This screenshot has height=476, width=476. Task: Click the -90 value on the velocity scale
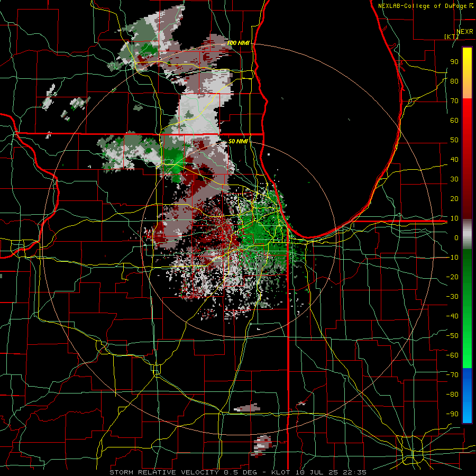(452, 414)
